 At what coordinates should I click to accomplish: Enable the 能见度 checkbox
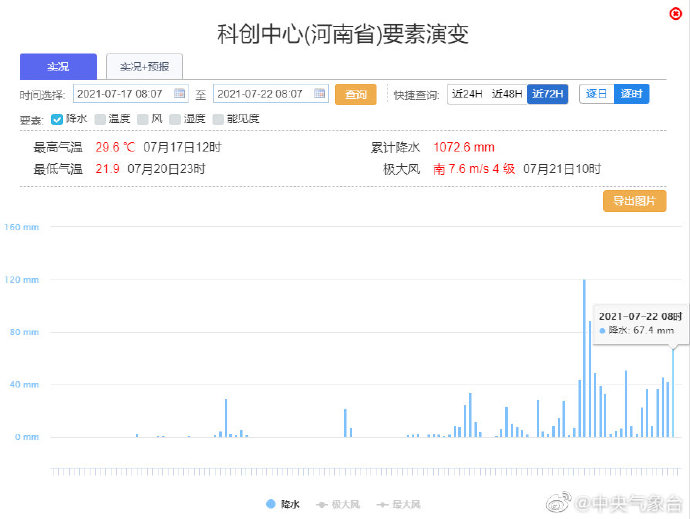pyautogui.click(x=218, y=119)
